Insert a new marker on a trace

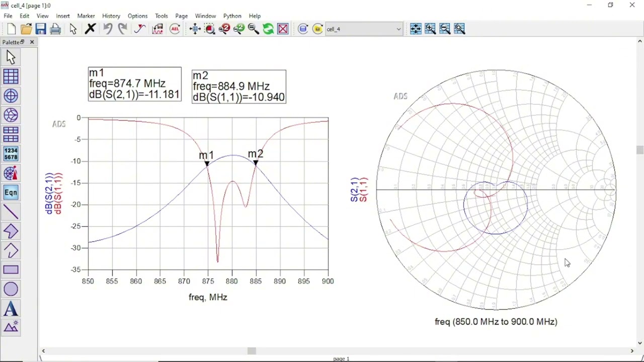click(140, 29)
